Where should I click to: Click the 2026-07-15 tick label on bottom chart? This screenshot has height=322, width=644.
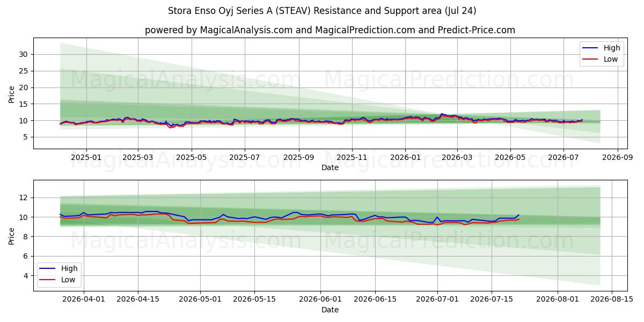coord(491,300)
